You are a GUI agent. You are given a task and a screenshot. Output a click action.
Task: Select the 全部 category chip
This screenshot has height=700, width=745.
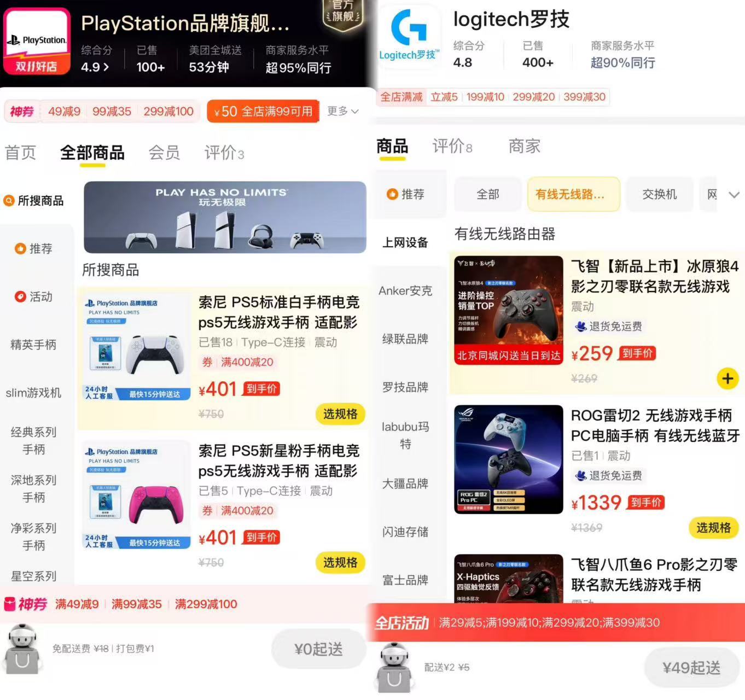coord(488,194)
